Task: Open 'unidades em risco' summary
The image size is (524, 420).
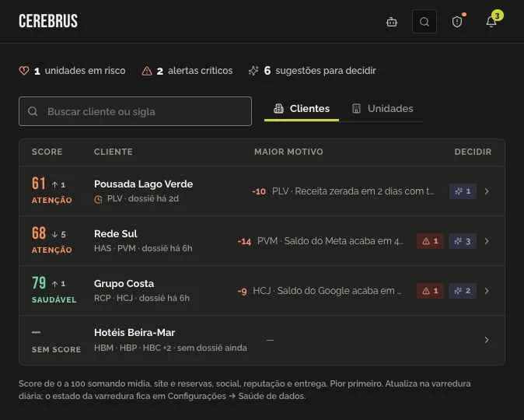Action: (72, 71)
